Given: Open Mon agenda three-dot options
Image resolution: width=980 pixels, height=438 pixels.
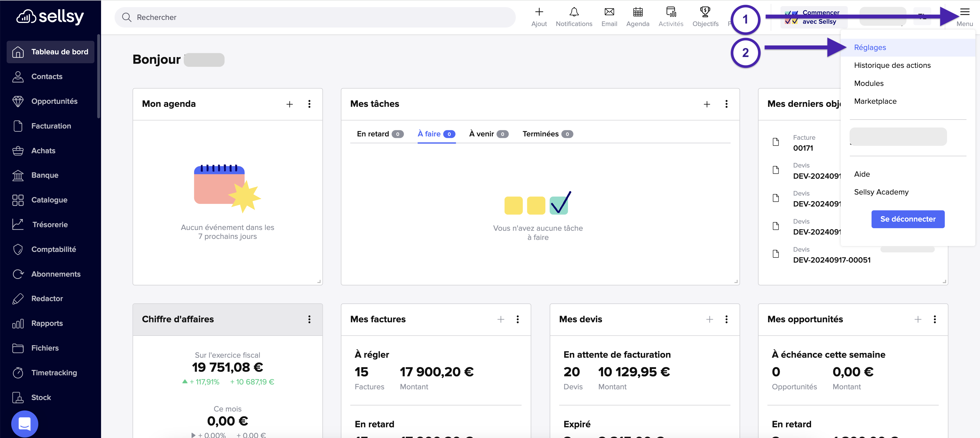Looking at the screenshot, I should coord(309,104).
